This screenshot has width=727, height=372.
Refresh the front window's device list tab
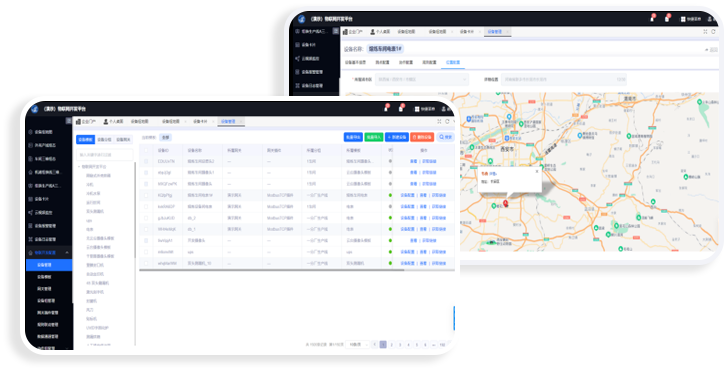447,121
